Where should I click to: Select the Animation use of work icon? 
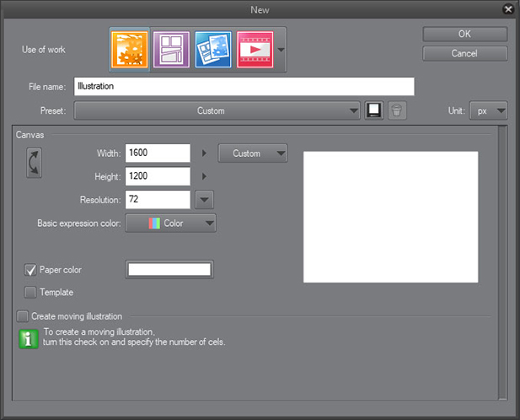(x=254, y=49)
